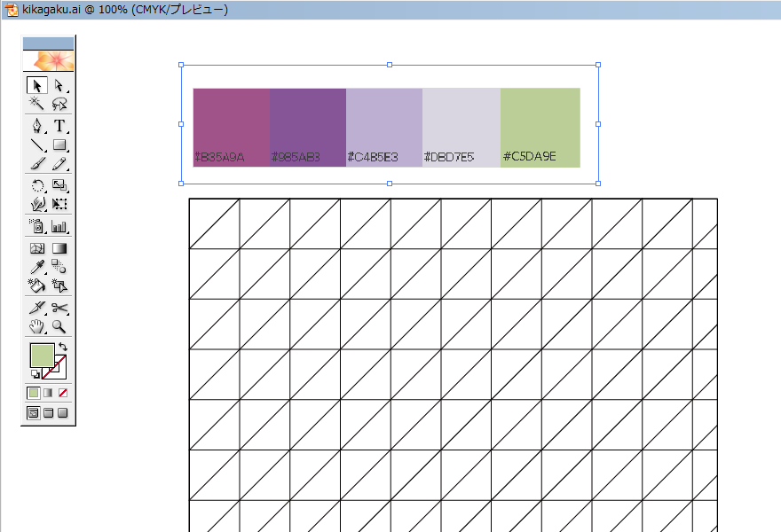This screenshot has height=532, width=781.
Task: Click the green Fill box in toolbox
Action: coord(42,356)
